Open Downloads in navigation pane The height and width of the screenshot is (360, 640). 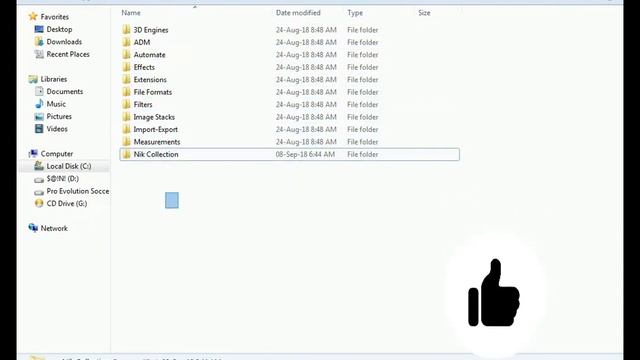[x=64, y=42]
